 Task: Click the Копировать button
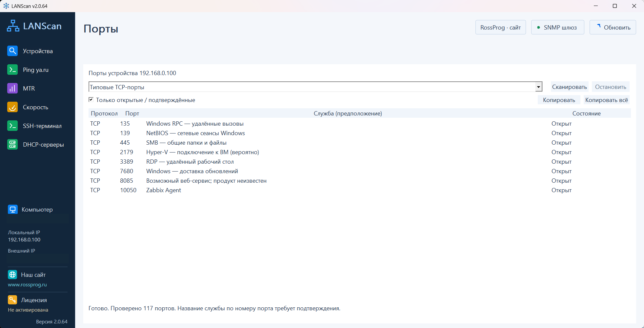559,100
